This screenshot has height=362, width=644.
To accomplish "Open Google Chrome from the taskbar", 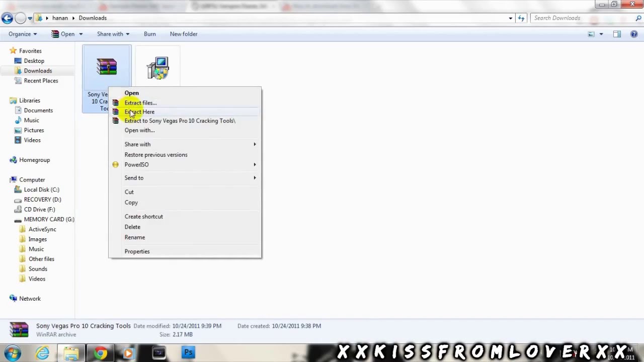I will (101, 353).
